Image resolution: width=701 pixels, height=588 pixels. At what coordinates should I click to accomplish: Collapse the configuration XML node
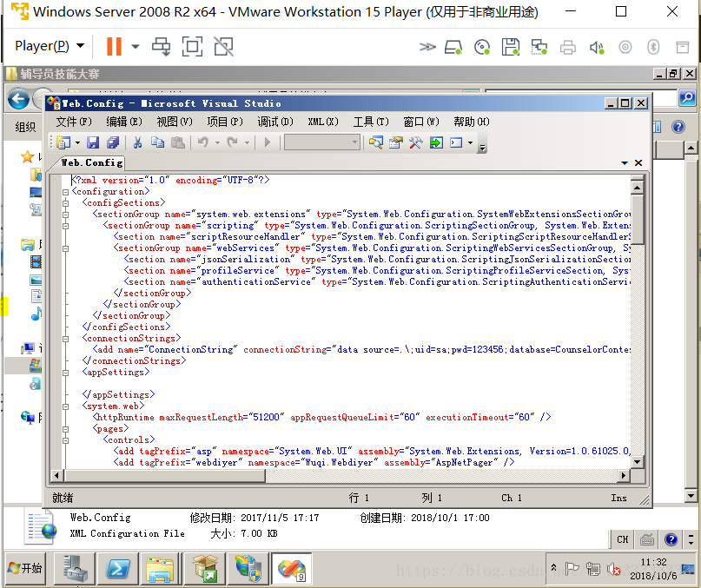click(x=66, y=192)
